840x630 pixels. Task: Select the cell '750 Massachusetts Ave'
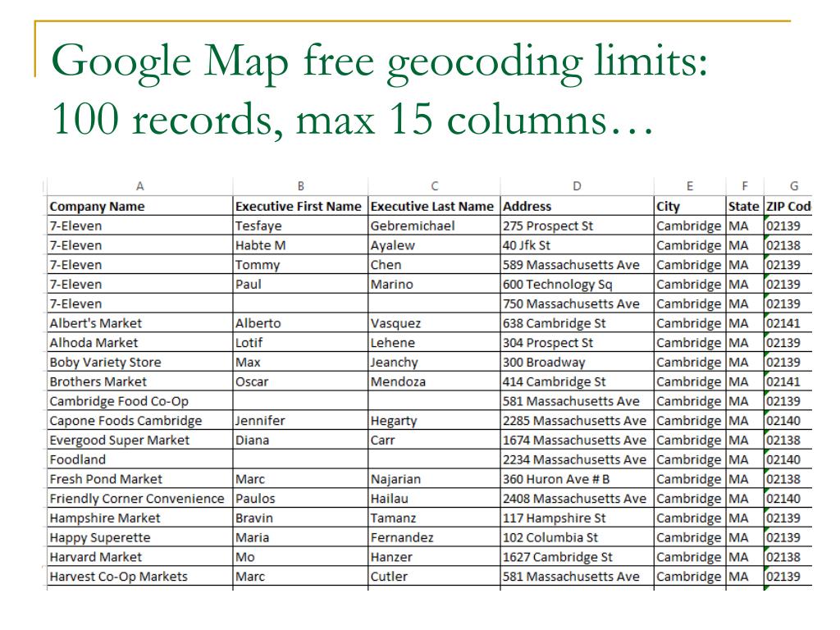(577, 304)
